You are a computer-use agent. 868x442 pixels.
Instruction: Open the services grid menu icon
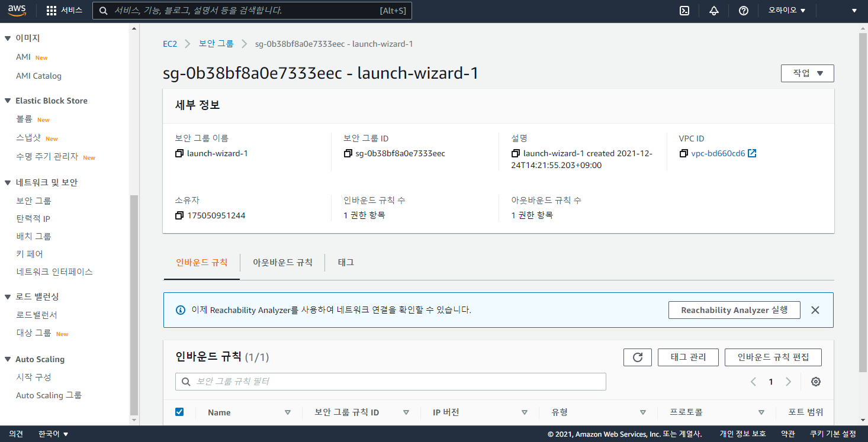coord(52,11)
